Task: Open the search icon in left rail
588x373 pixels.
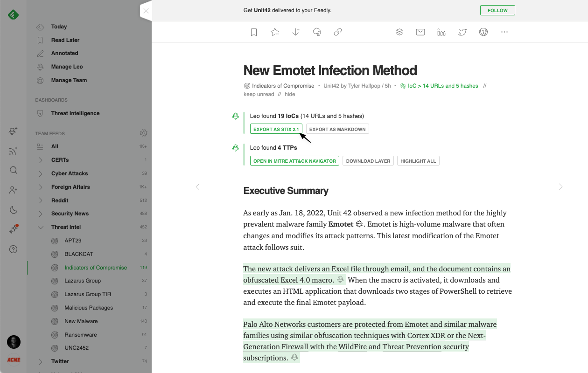Action: coord(14,170)
